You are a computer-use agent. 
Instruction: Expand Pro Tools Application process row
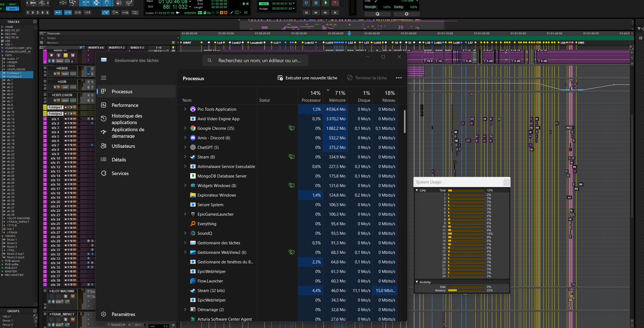(x=185, y=109)
